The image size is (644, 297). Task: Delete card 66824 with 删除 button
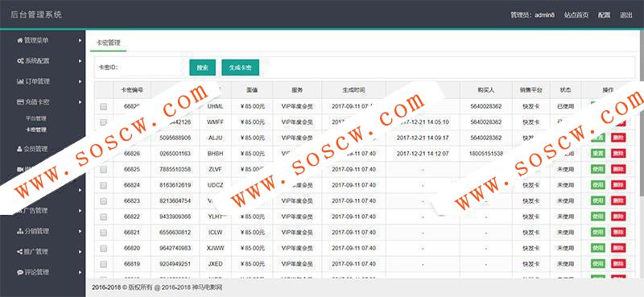tap(618, 185)
